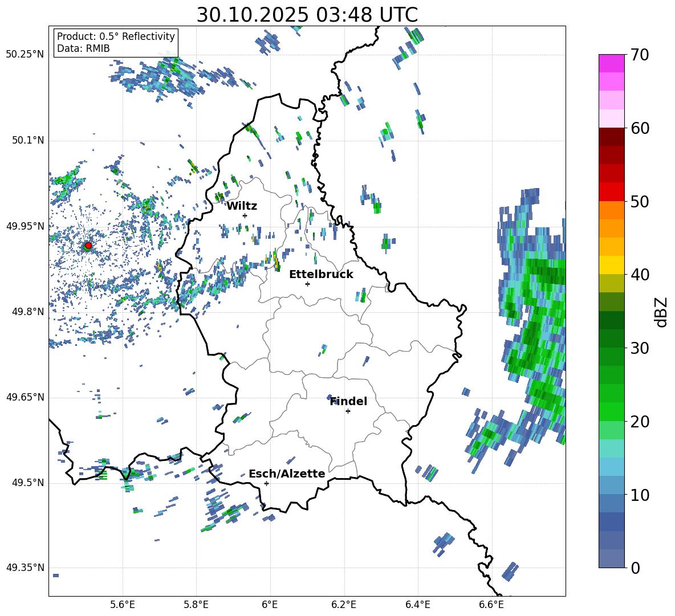675x616 pixels.
Task: Click the 50 colorbar tick label
Action: (x=639, y=201)
